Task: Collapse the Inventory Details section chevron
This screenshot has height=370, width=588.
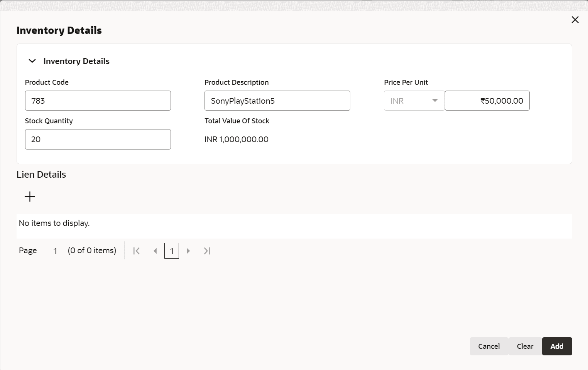Action: tap(32, 61)
